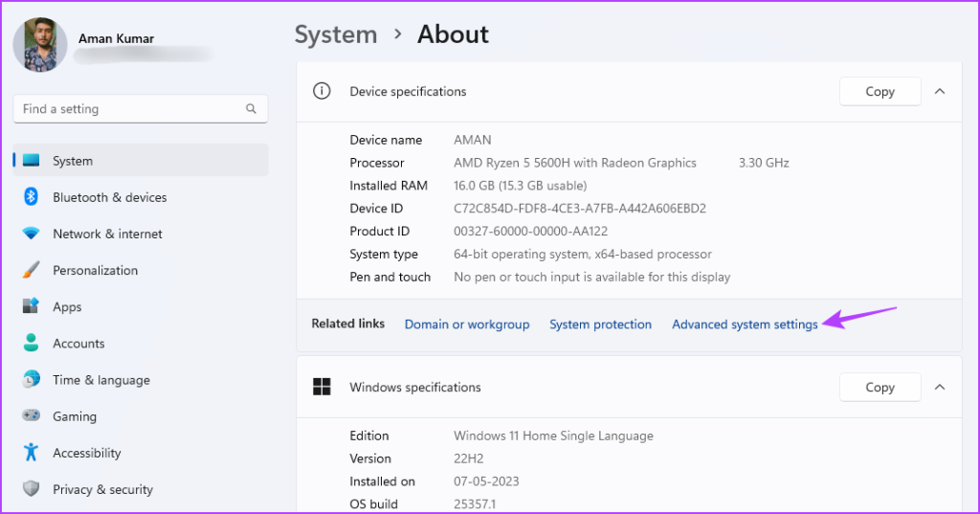Select the Gaming controller icon
The height and width of the screenshot is (514, 980).
(31, 416)
